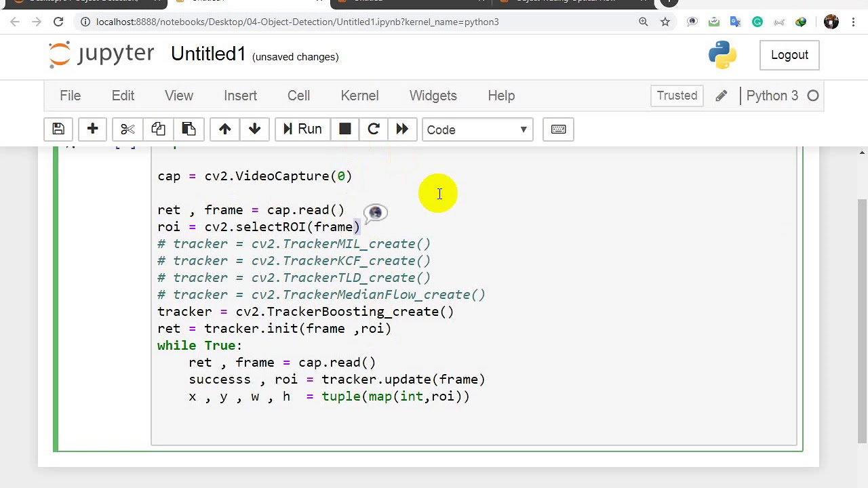Viewport: 868px width, 488px height.
Task: Rename notebook title Untitled1
Action: pos(208,54)
